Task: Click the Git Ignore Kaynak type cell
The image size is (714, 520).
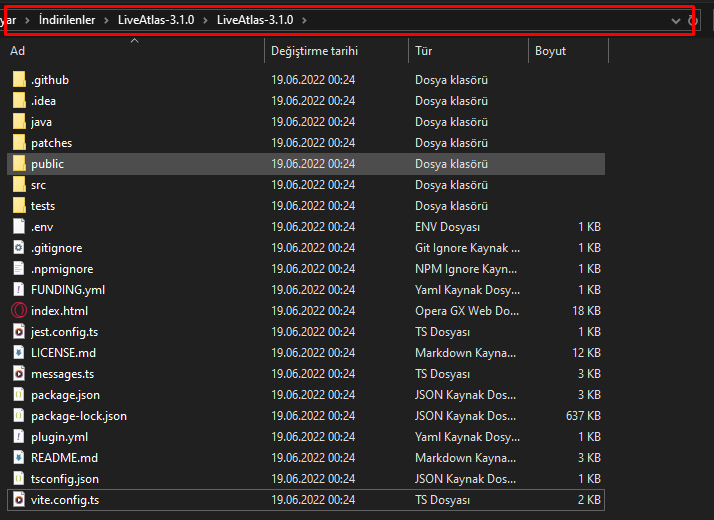Action: click(x=467, y=248)
